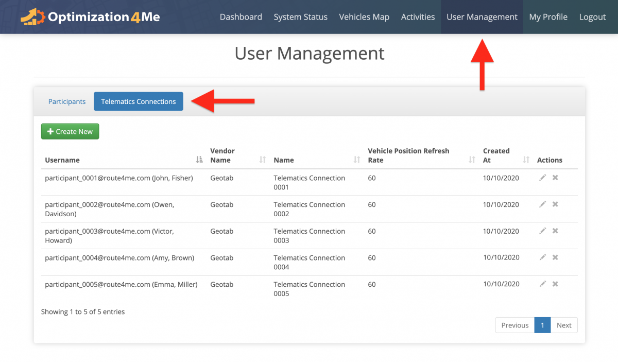Edit Telematics Connection 0004 with pencil icon

click(542, 257)
